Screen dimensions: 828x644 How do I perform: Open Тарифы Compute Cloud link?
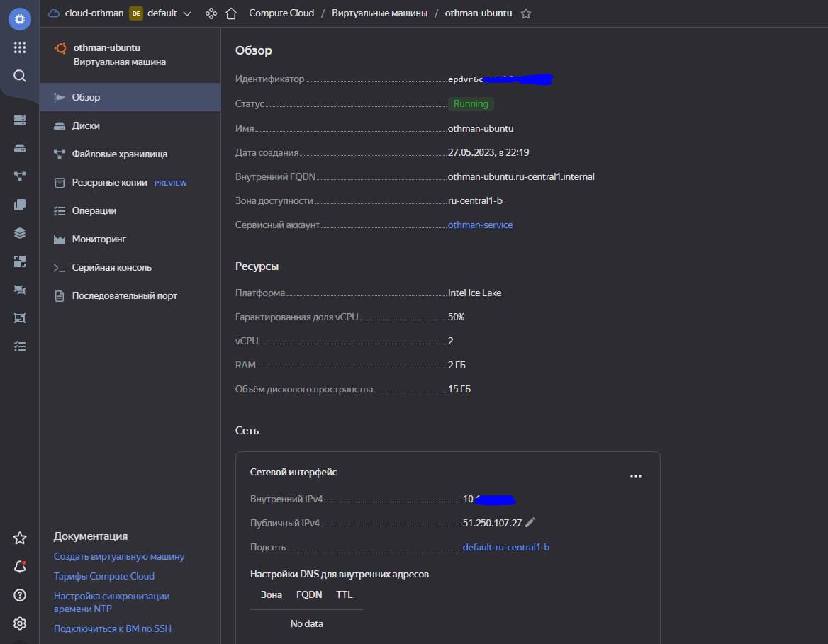point(104,577)
